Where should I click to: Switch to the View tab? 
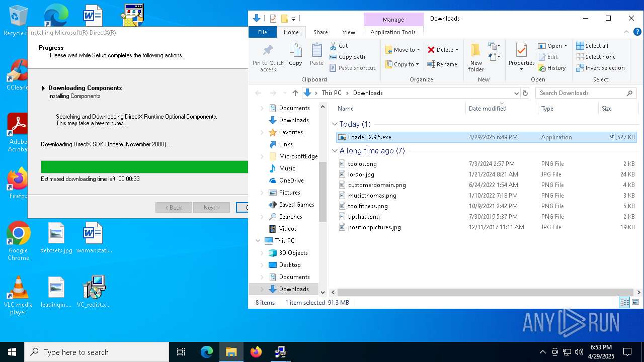pos(349,32)
